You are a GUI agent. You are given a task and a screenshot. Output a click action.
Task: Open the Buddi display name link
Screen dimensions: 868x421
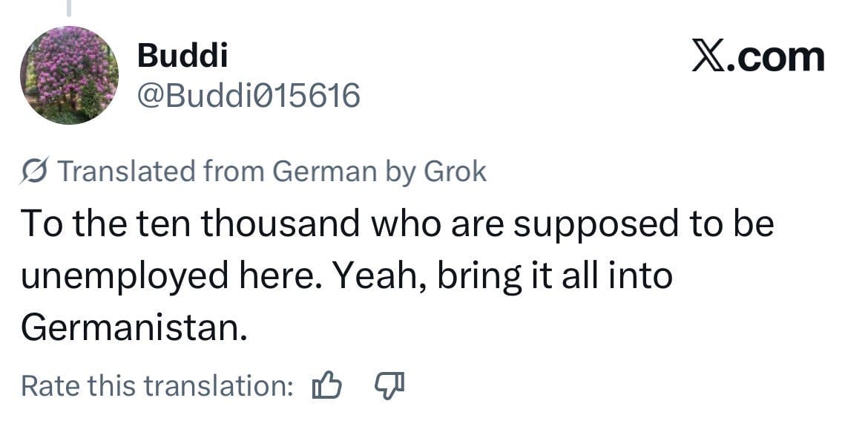click(x=183, y=56)
